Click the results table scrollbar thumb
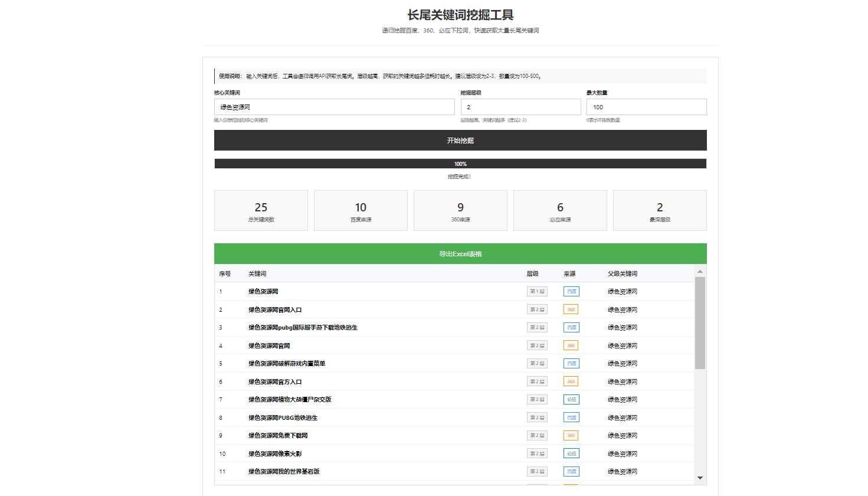The width and height of the screenshot is (868, 496). 700,322
